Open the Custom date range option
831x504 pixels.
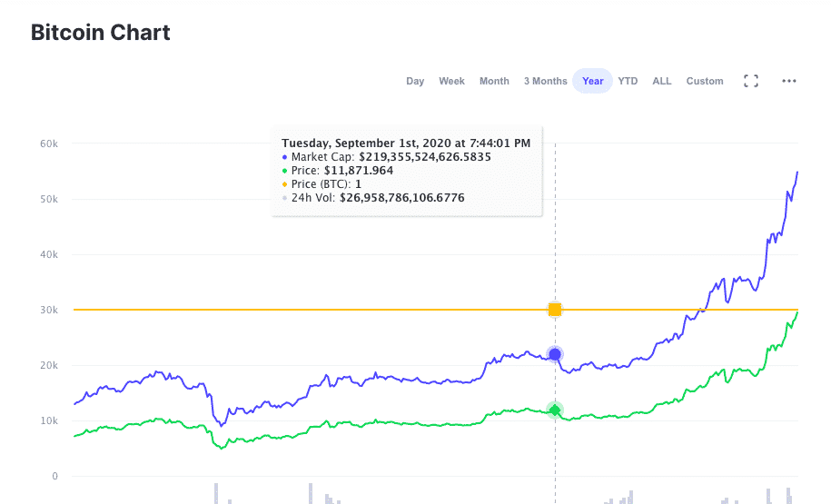click(705, 81)
